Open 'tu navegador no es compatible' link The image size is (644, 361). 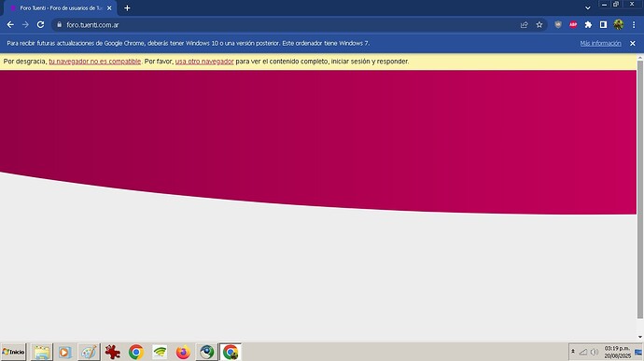pos(95,62)
